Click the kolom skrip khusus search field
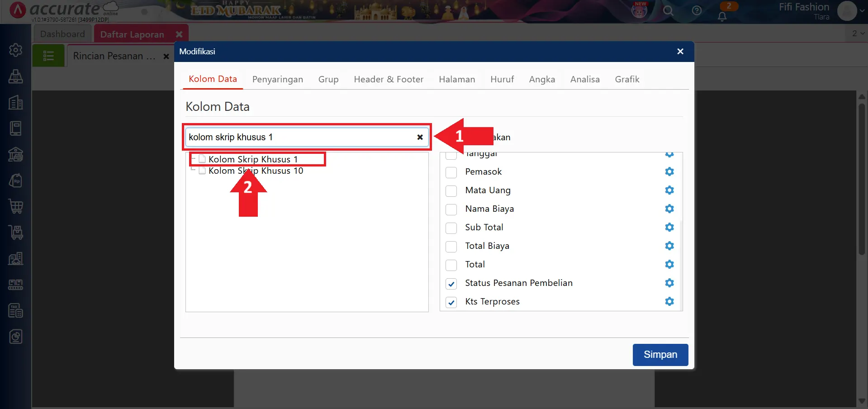 coord(299,137)
